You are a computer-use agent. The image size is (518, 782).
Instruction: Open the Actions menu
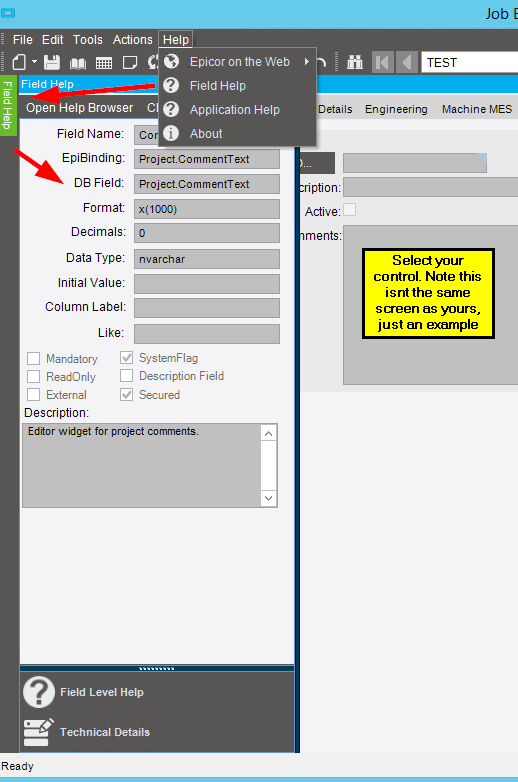pyautogui.click(x=133, y=39)
